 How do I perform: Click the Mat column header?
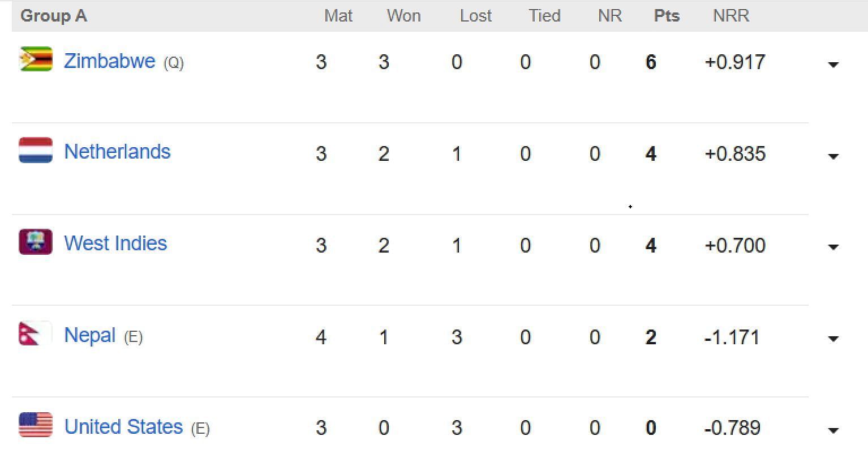point(338,16)
